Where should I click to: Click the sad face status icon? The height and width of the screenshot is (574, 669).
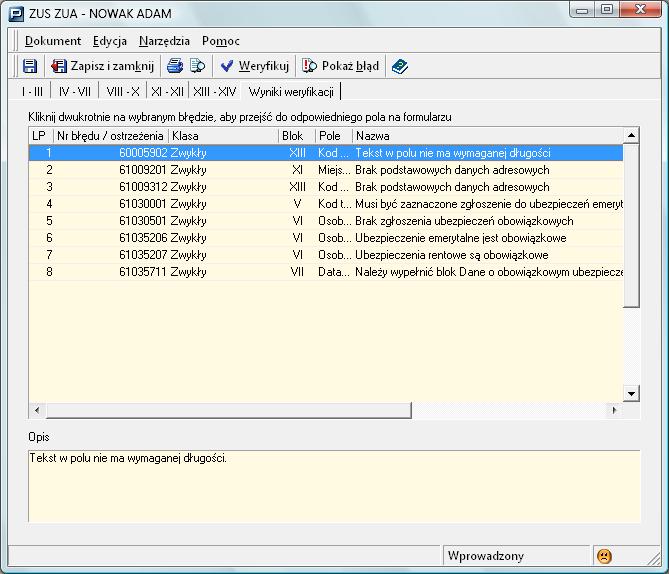[604, 556]
